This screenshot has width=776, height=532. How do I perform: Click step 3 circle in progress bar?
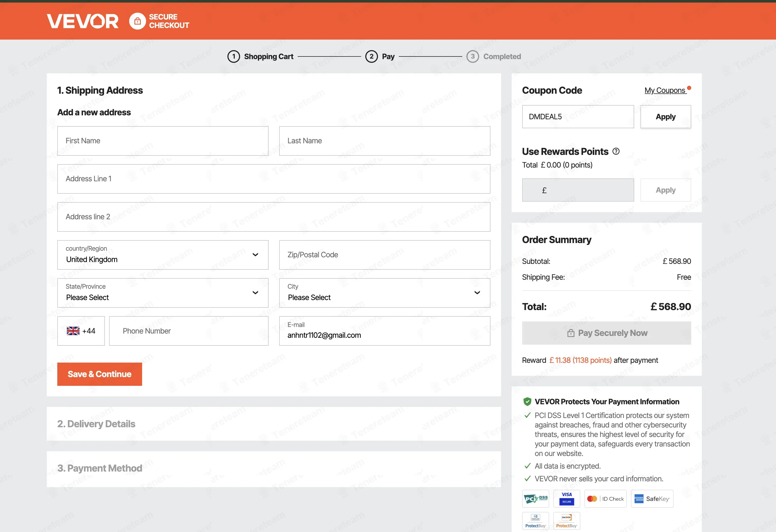click(x=473, y=56)
